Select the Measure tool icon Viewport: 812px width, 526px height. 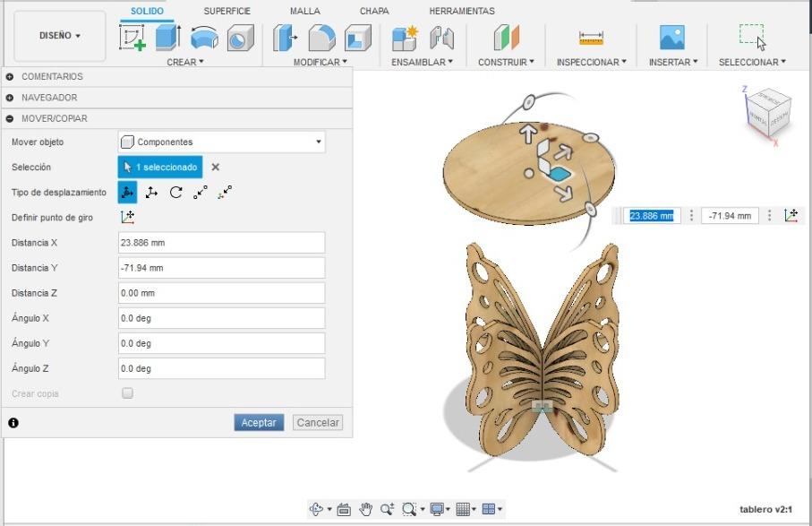[591, 38]
